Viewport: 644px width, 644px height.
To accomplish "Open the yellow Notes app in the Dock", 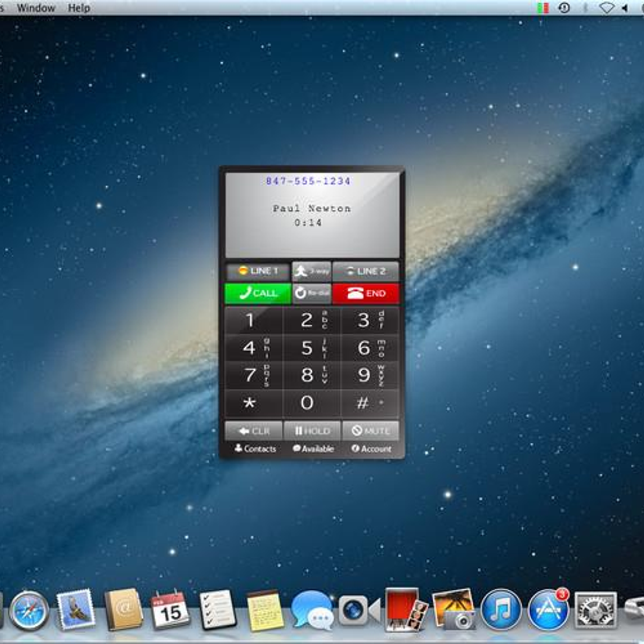I will [x=265, y=611].
